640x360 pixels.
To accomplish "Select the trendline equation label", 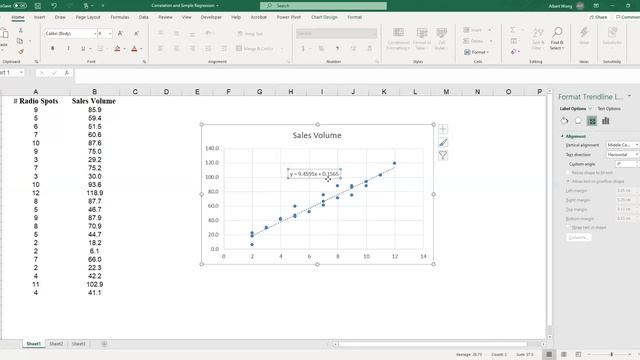I will click(314, 174).
